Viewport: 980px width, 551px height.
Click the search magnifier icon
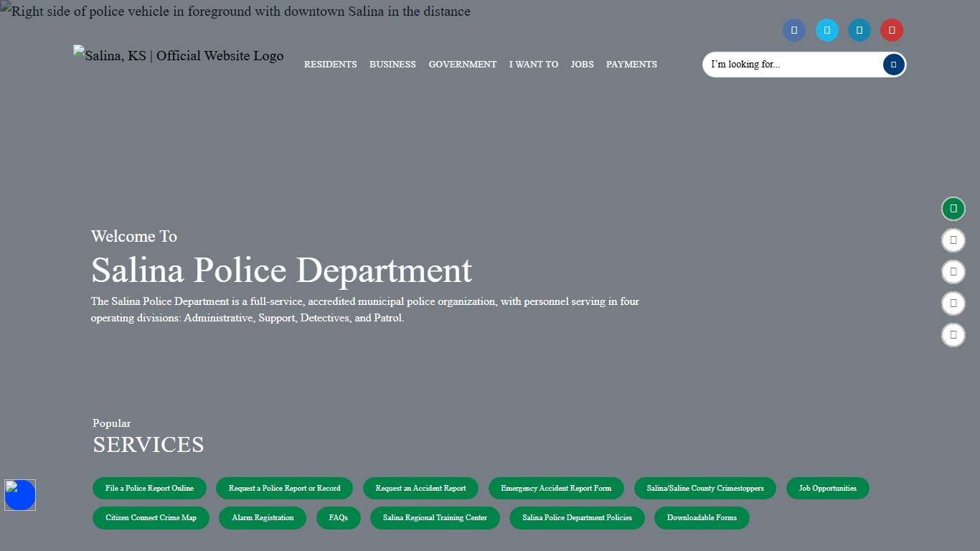(893, 64)
